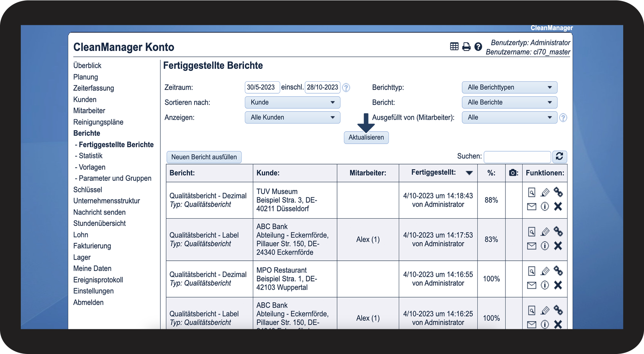
Task: Go to Zeiterfassung in the sidebar
Action: (x=94, y=88)
